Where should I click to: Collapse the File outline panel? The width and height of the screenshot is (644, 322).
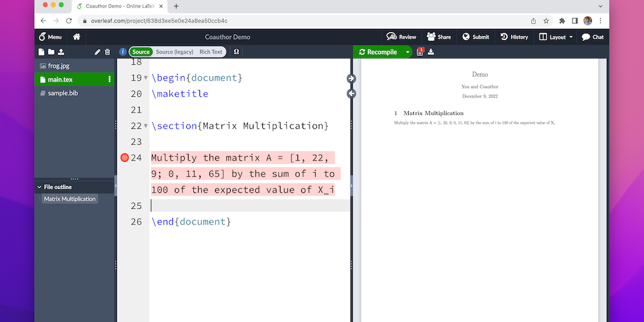coord(39,187)
